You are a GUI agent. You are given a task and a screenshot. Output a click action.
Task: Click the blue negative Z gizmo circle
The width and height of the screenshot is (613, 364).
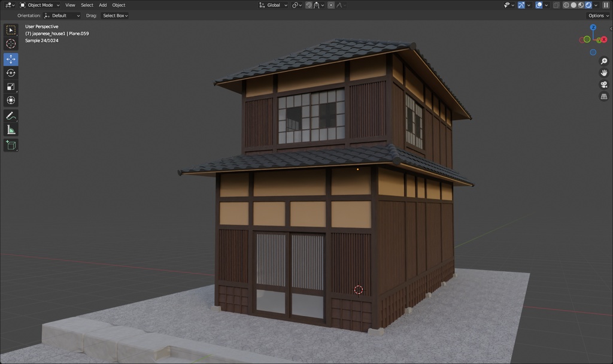tap(593, 52)
